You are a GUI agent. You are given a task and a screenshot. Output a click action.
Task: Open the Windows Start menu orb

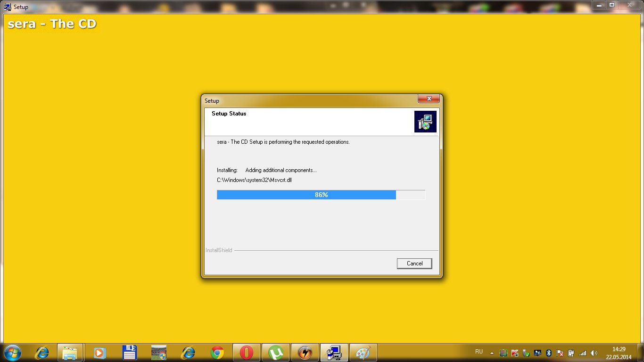pos(12,352)
